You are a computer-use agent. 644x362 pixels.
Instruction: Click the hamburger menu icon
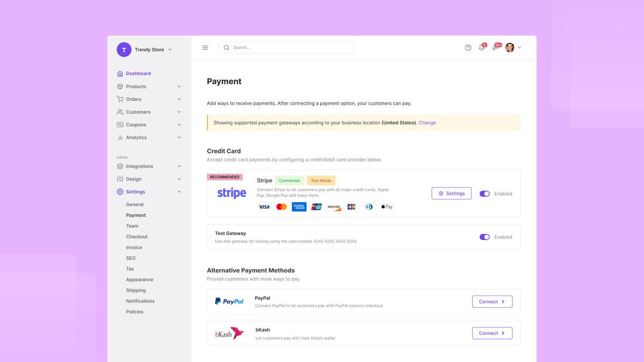pos(205,47)
